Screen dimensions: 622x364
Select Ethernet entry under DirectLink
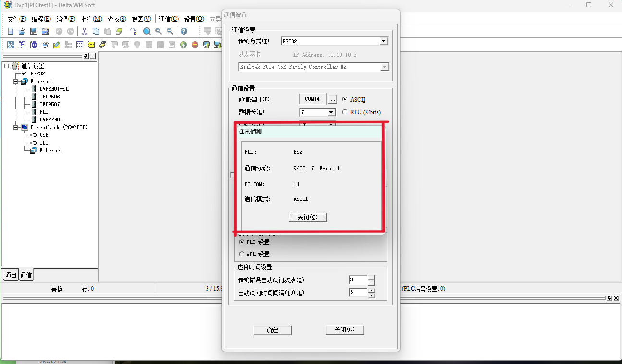click(51, 150)
